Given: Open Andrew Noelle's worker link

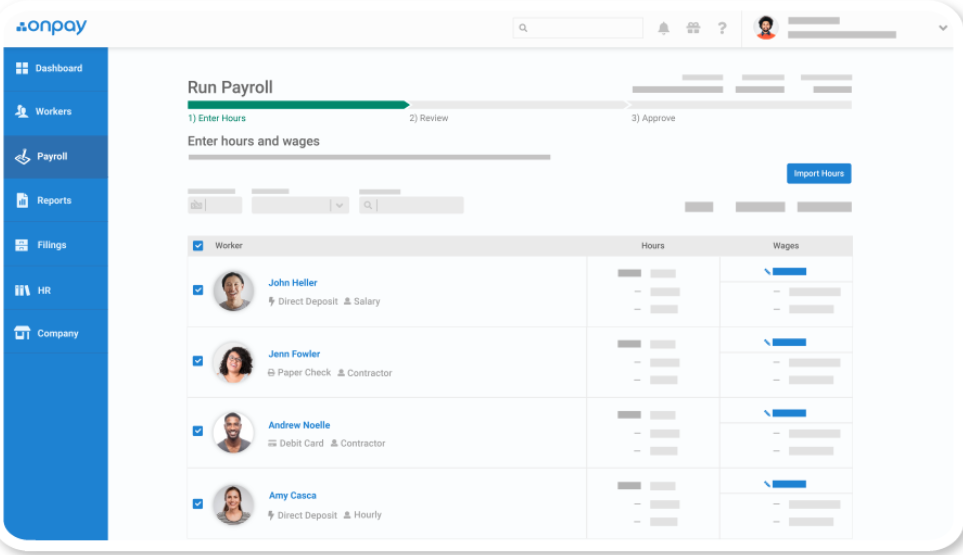Looking at the screenshot, I should pos(299,425).
